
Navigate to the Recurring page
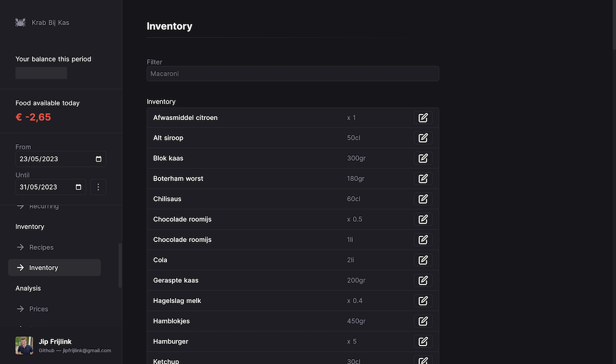click(x=44, y=206)
